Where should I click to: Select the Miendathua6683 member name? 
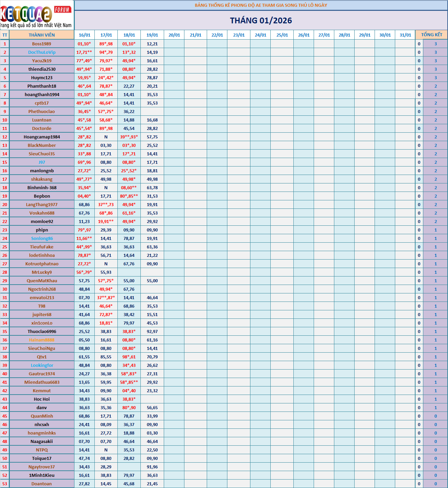coord(42,382)
